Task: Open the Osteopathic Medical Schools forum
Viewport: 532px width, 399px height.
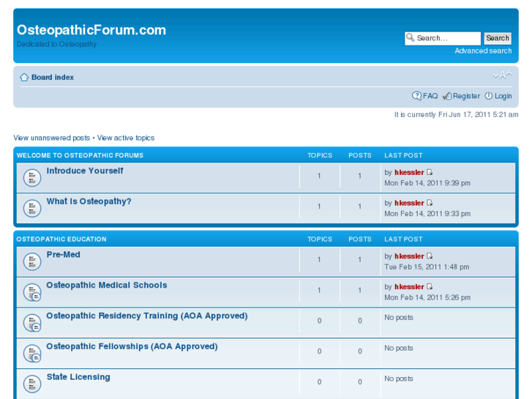Action: [107, 286]
